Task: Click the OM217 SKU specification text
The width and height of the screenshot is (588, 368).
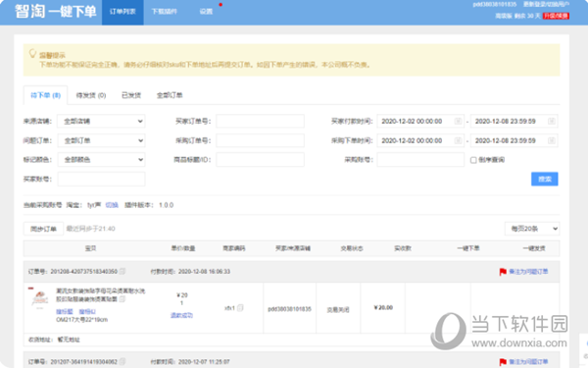Action: [81, 320]
